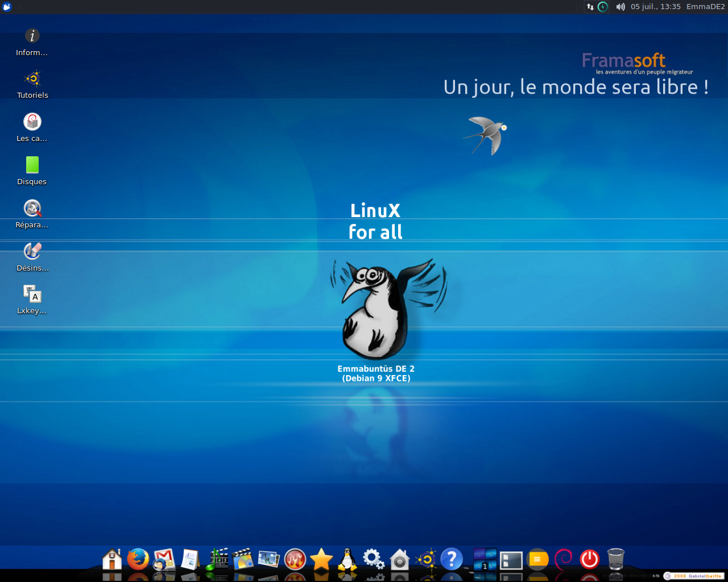Select the Disques green desktop icon
The height and width of the screenshot is (582, 728).
tap(32, 171)
